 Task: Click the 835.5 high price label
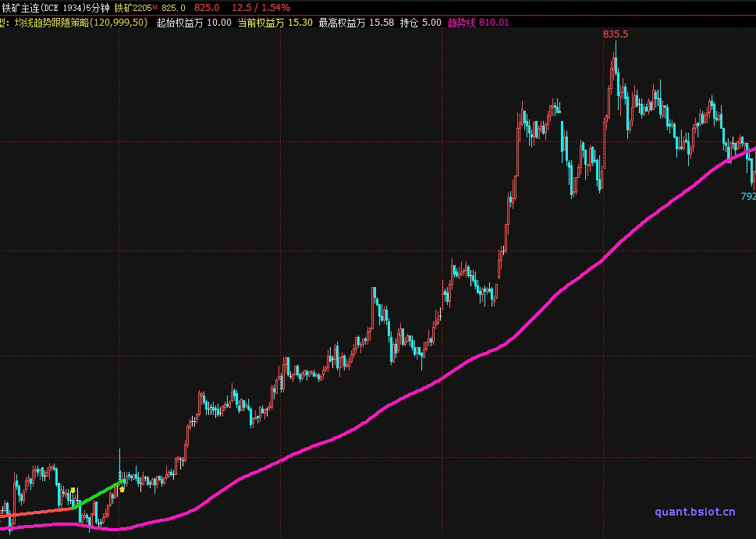click(616, 34)
